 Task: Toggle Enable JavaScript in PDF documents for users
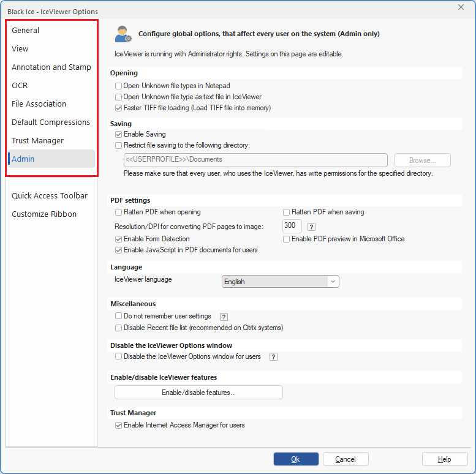[x=118, y=250]
